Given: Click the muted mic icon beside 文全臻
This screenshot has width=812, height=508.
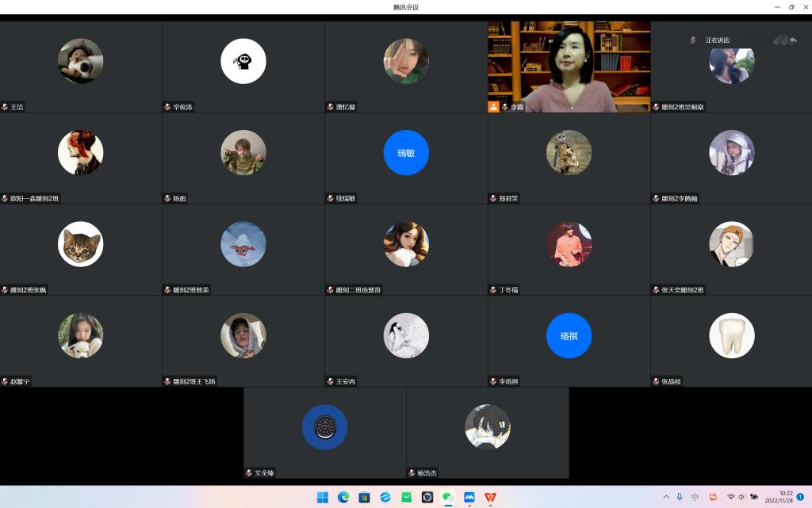Looking at the screenshot, I should coord(249,473).
